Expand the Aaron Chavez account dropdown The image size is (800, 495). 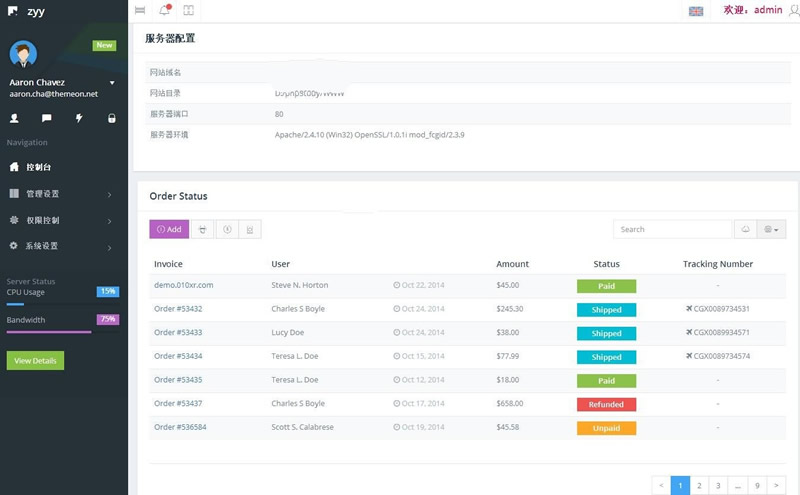click(112, 82)
